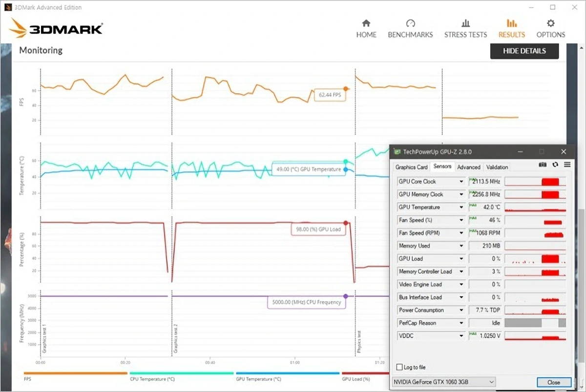Click the 62.44 FPS data point marker
Viewport: 586px width, 392px height.
coord(346,89)
